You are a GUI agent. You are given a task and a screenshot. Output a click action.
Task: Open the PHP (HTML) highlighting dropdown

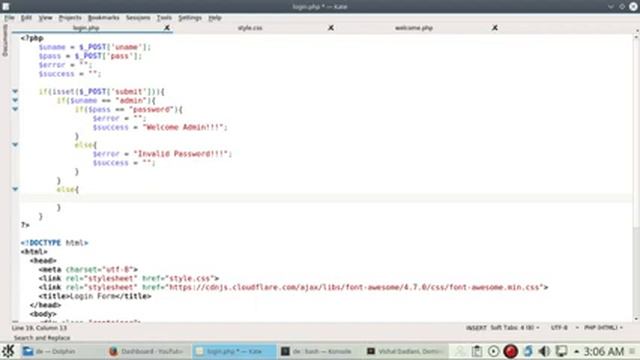(603, 328)
